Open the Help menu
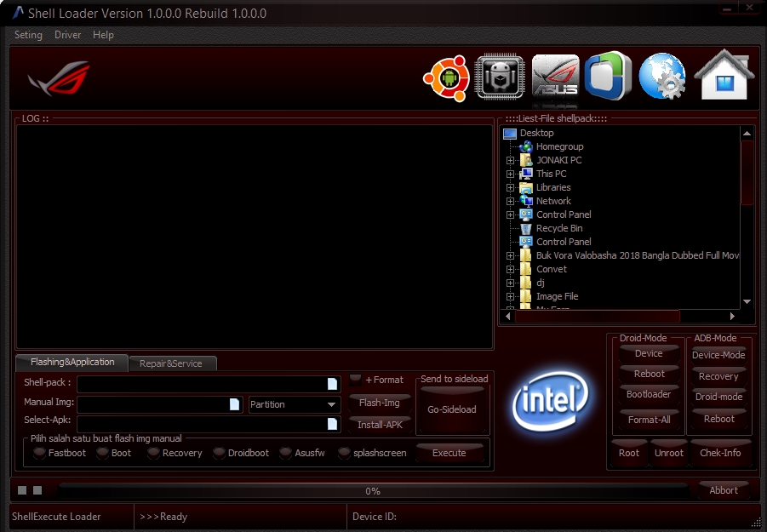 click(x=103, y=35)
